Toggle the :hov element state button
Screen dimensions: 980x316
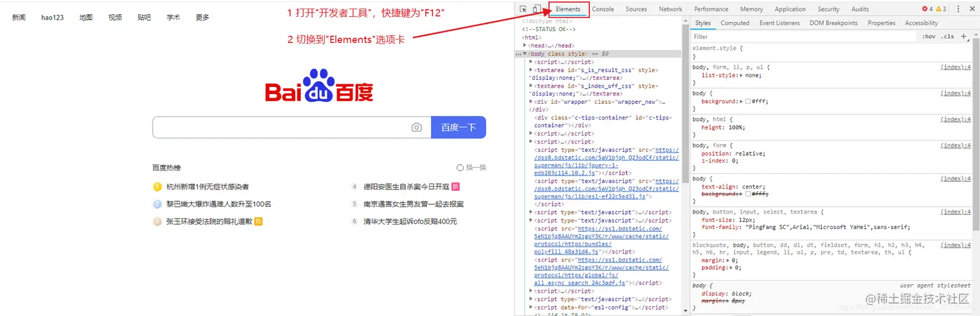tap(929, 37)
